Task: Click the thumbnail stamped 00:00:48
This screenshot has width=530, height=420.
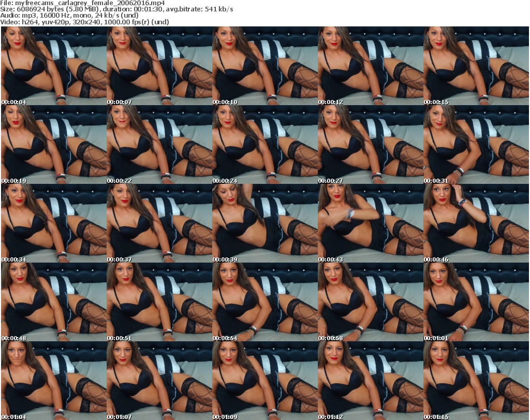Action: point(54,302)
